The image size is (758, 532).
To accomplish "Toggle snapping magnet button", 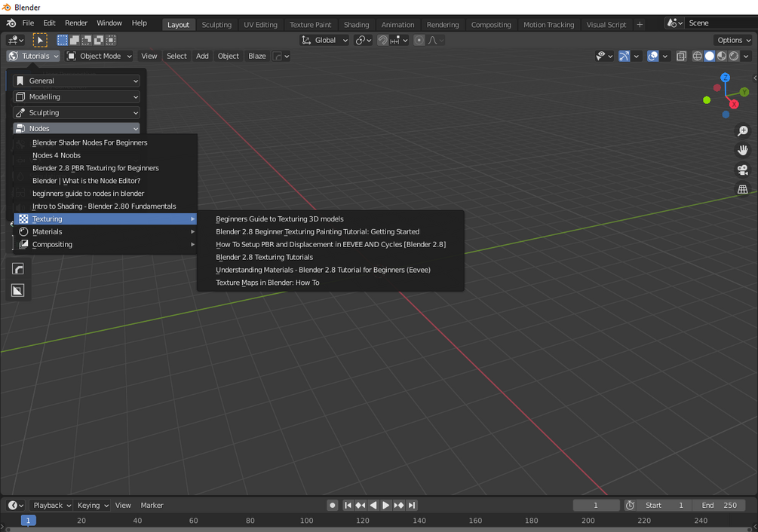I will point(382,40).
